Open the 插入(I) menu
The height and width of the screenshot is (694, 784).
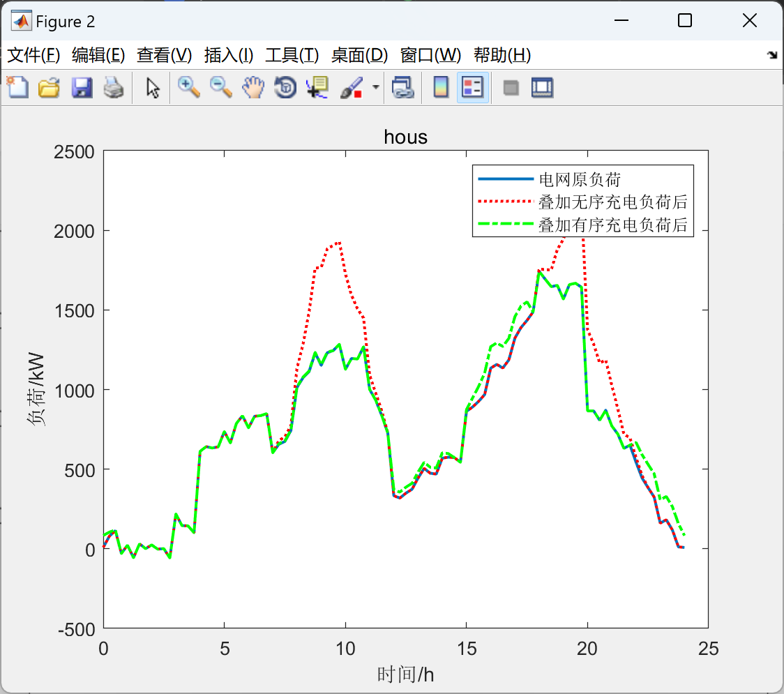tap(229, 55)
